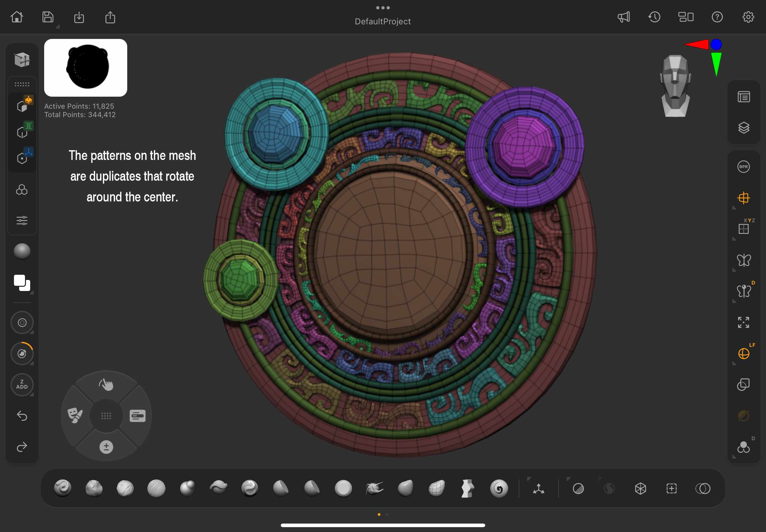This screenshot has height=532, width=766.
Task: Open the undo history clock icon
Action: point(654,17)
